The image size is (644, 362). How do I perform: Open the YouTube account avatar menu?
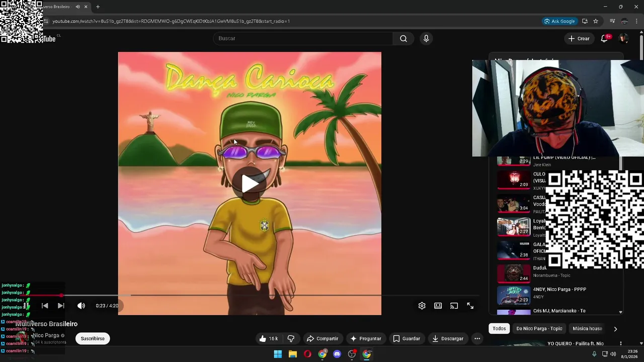(623, 39)
